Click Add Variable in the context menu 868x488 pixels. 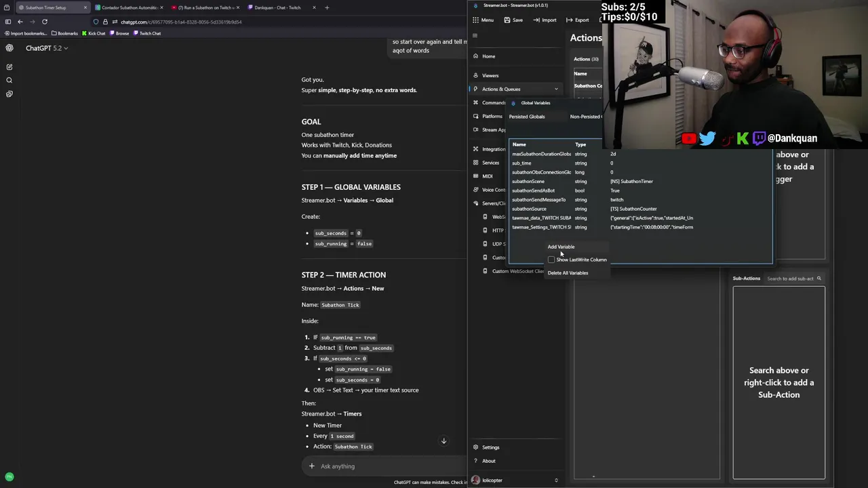pos(561,247)
